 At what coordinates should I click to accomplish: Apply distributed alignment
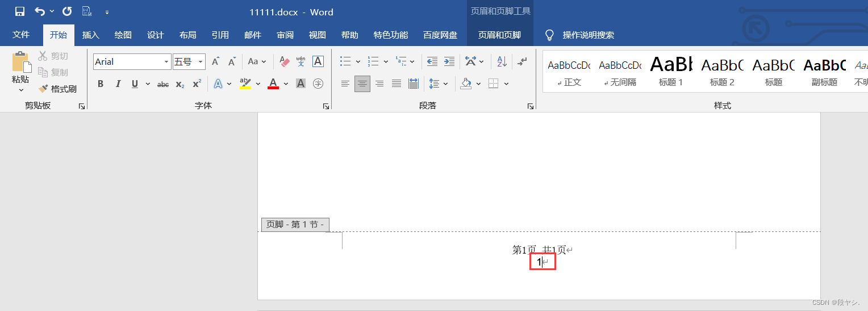pyautogui.click(x=414, y=84)
